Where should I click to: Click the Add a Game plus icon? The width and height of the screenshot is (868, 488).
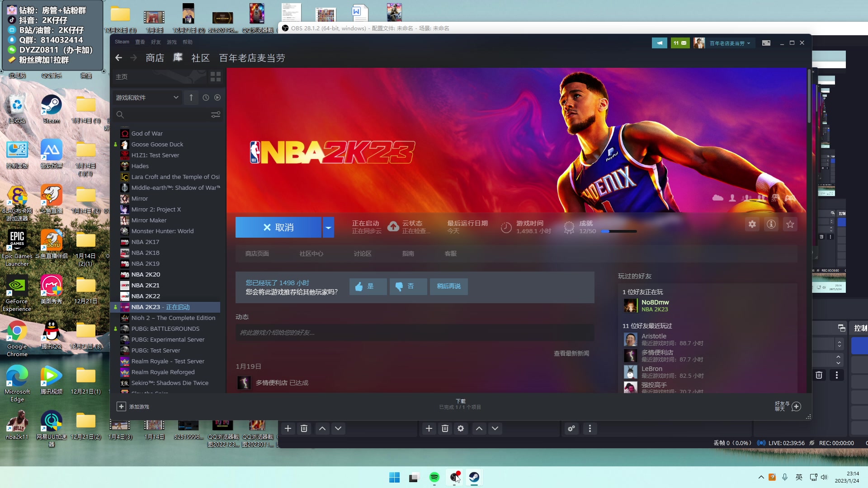coord(121,407)
